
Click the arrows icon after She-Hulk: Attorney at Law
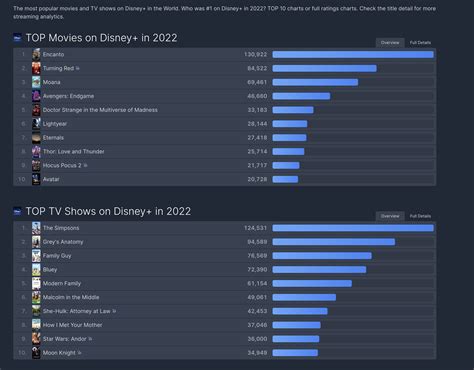point(114,311)
